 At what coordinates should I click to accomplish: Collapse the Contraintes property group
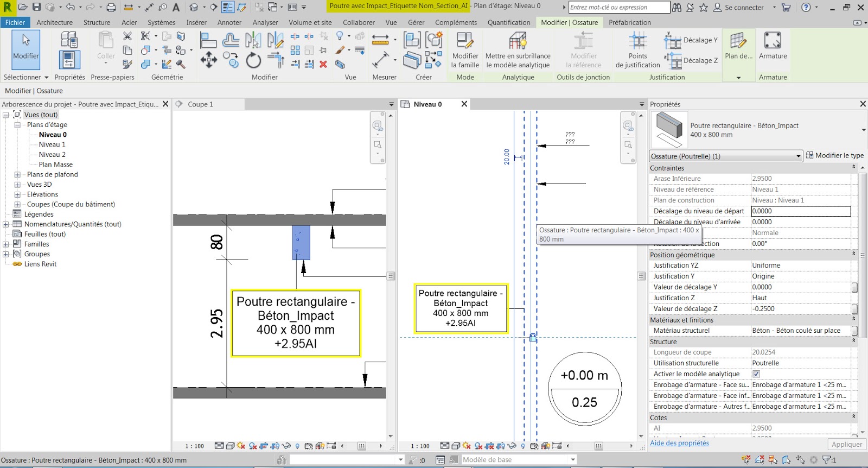tap(853, 168)
